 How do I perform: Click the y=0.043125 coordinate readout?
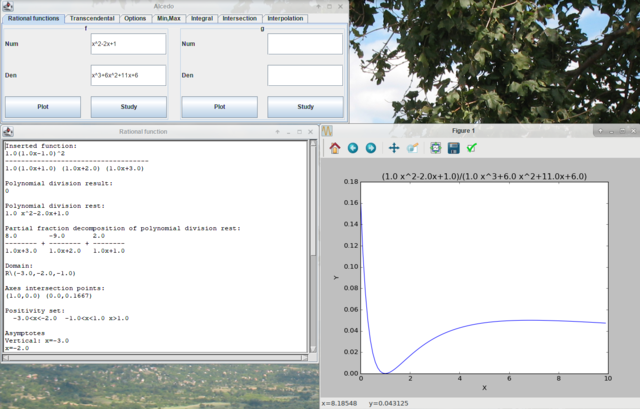pyautogui.click(x=389, y=403)
